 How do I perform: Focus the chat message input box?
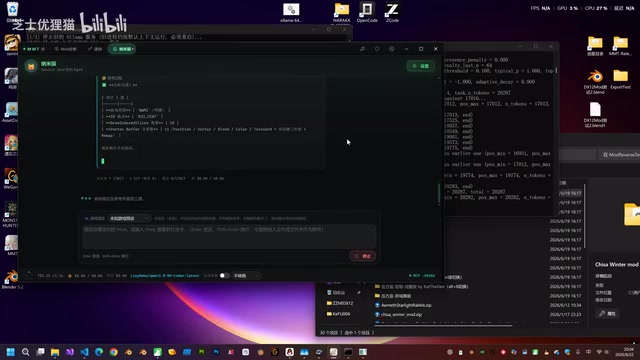tap(229, 236)
